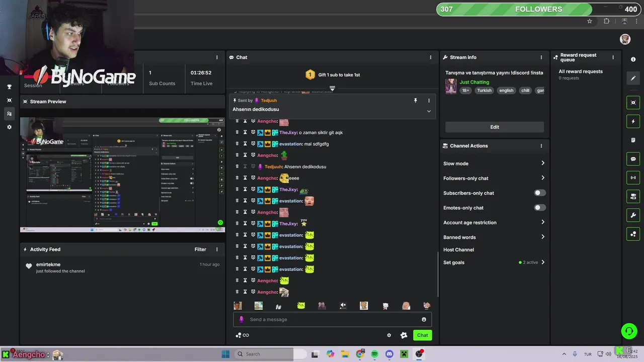This screenshot has width=644, height=362.
Task: Toggle the chat bubble panel icon in right sidebar
Action: click(633, 159)
